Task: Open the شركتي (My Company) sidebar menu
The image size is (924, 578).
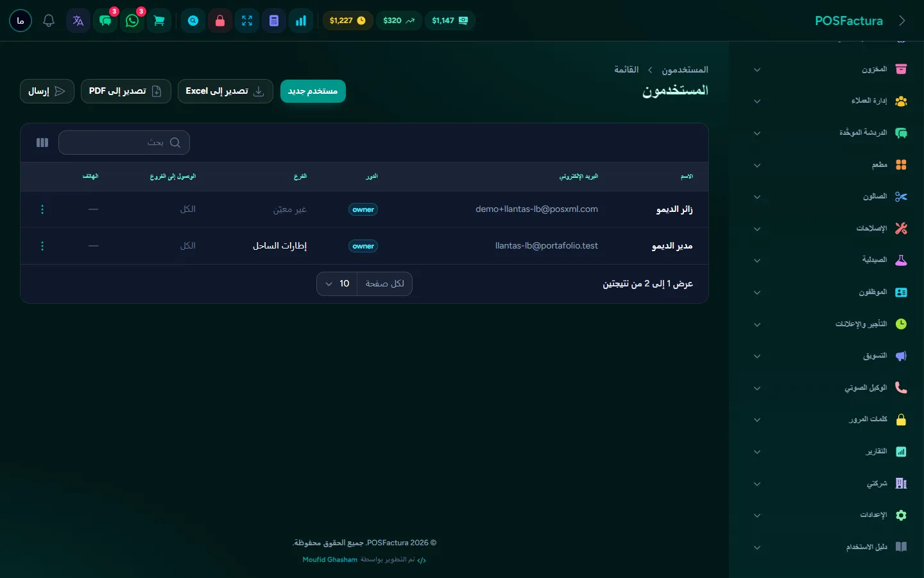Action: coord(829,484)
